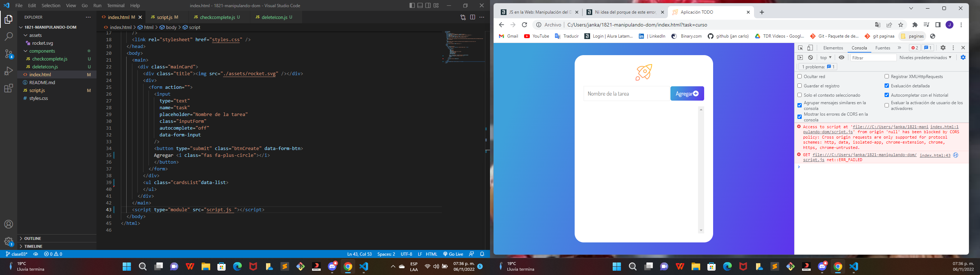Image resolution: width=980 pixels, height=275 pixels.
Task: Bookmark this page with the star icon
Action: pyautogui.click(x=900, y=25)
